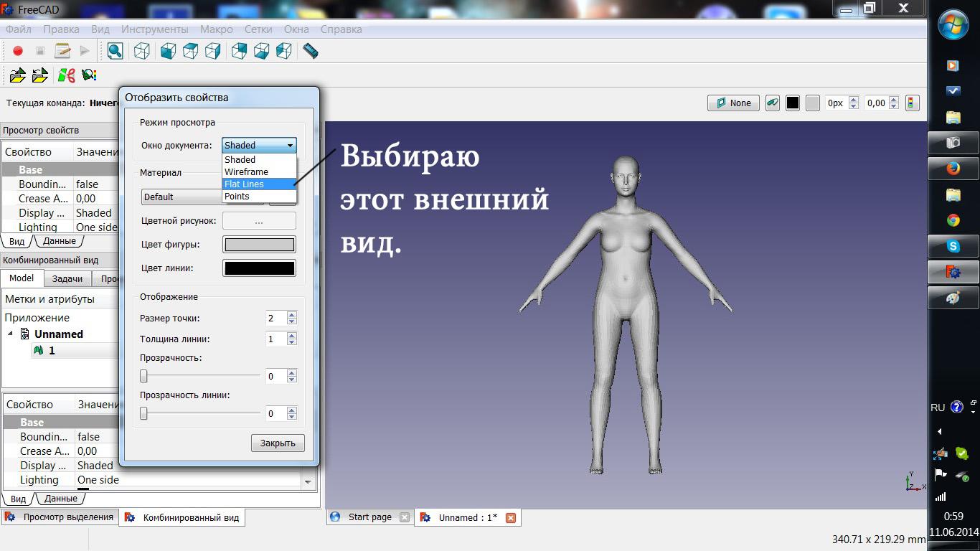This screenshot has height=551, width=980.
Task: Select mesh object 1 in the model tree
Action: (x=52, y=351)
